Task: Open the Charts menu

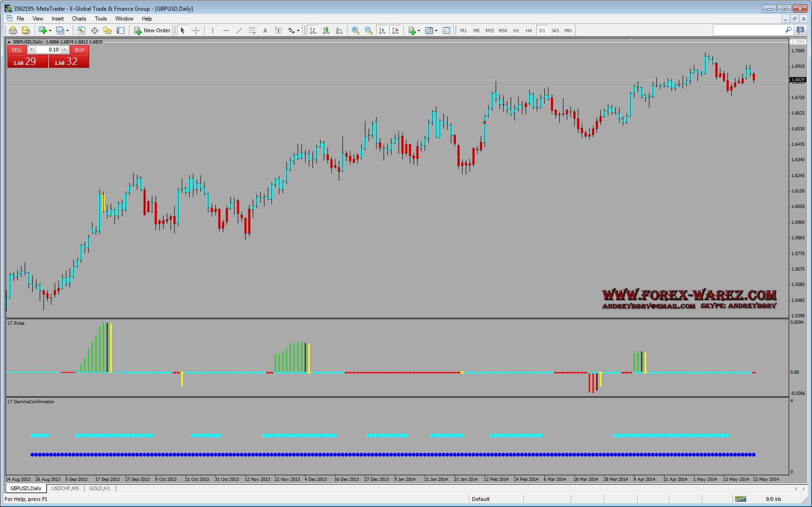Action: tap(79, 19)
